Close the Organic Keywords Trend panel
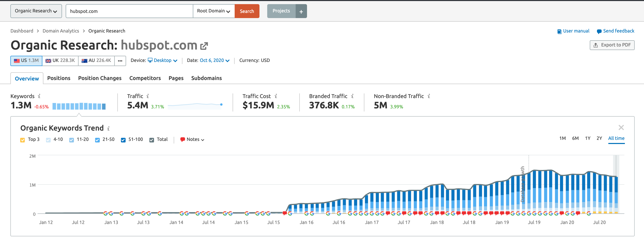Screen dimensions: 644x240 tap(621, 127)
